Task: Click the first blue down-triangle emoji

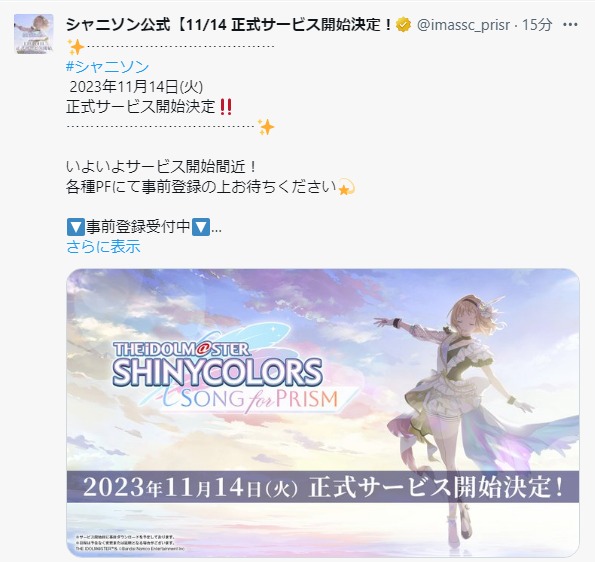Action: (x=76, y=227)
